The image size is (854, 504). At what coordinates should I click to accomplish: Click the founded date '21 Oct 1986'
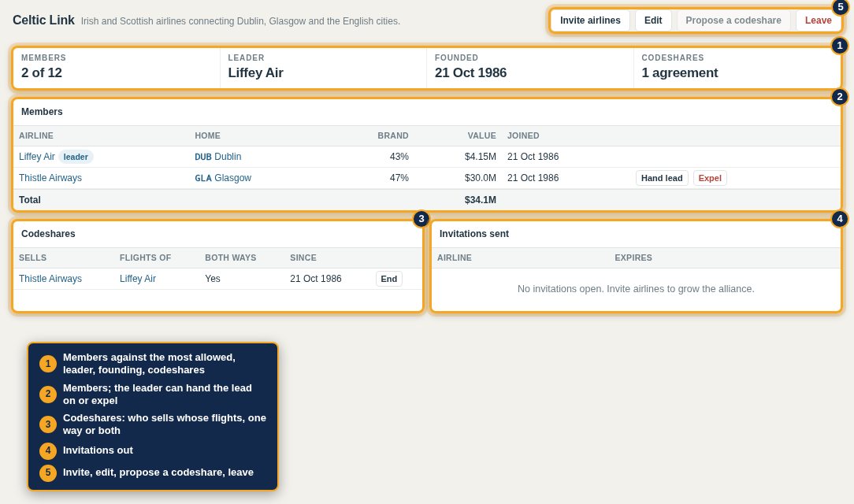click(x=470, y=73)
